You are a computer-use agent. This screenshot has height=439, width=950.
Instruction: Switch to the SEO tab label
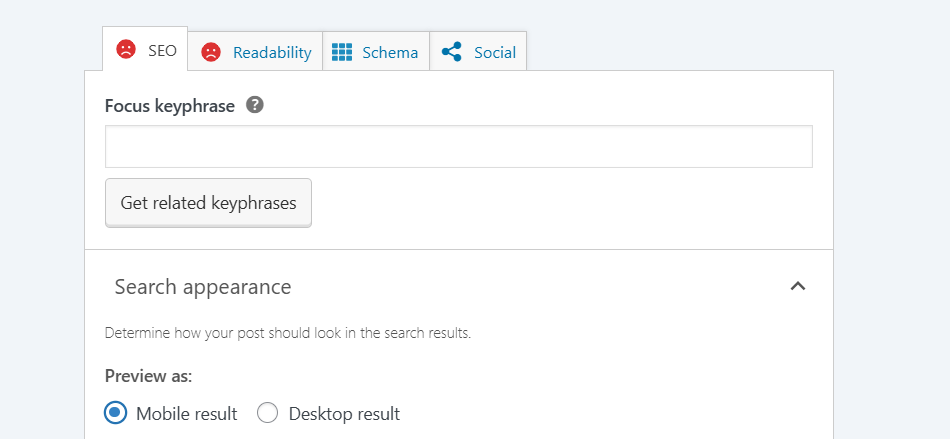(162, 51)
